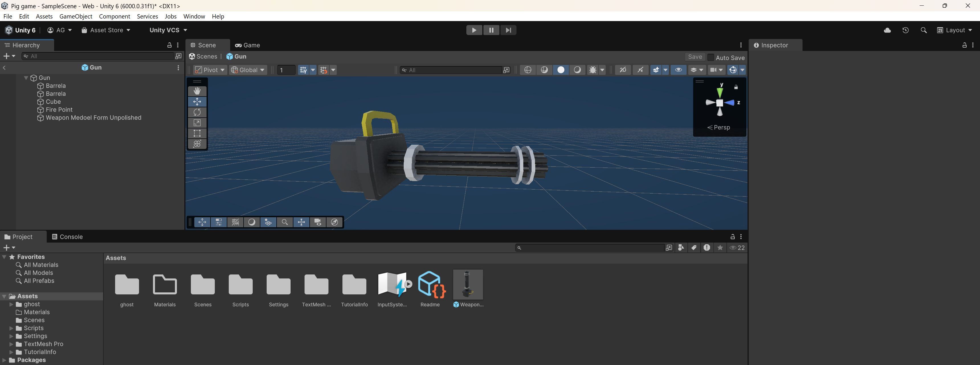Open the Pivot handle position dropdown

pyautogui.click(x=210, y=70)
